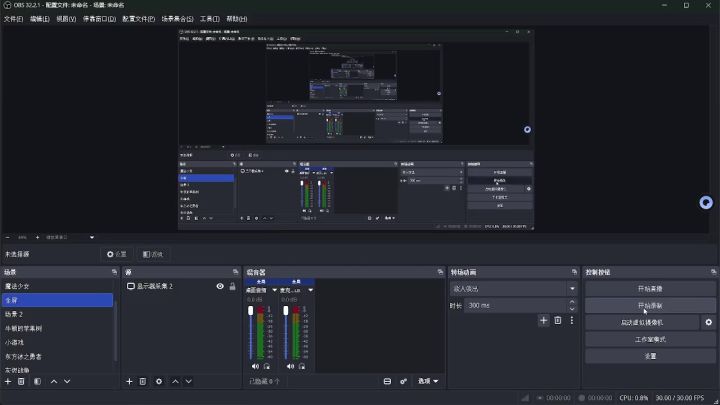This screenshot has width=720, height=405.
Task: Click the 工作室模式 studio mode button
Action: coord(650,339)
